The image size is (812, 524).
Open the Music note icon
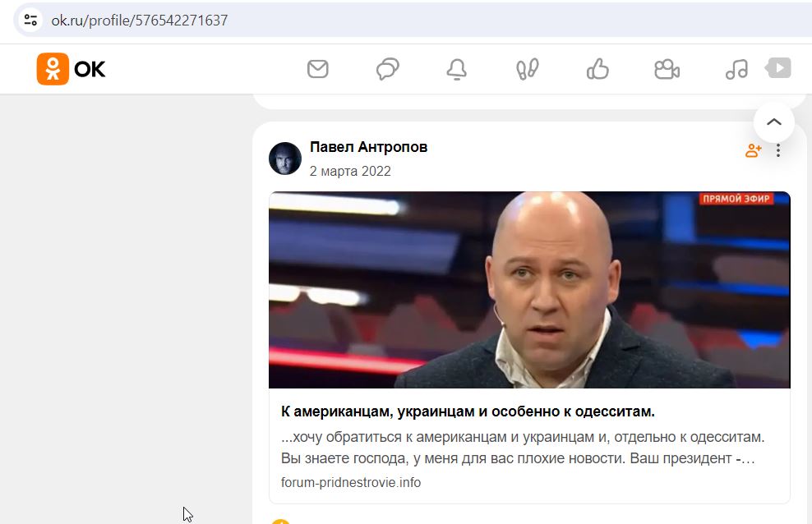tap(736, 69)
